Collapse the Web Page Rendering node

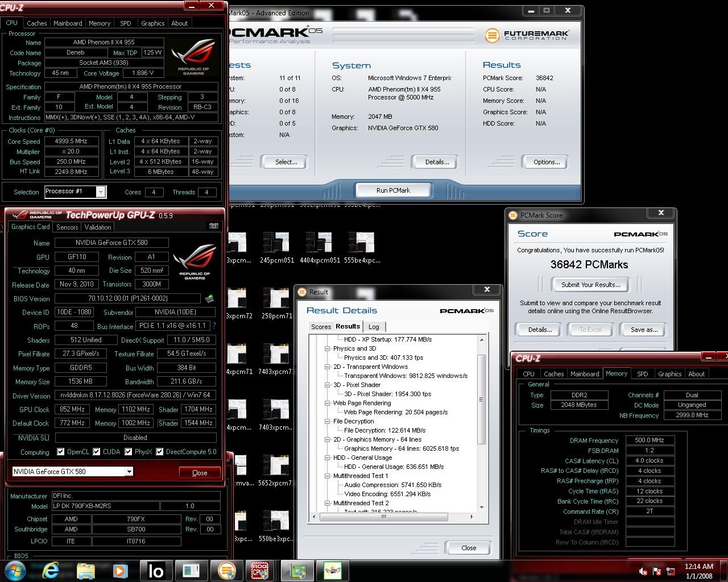click(328, 403)
